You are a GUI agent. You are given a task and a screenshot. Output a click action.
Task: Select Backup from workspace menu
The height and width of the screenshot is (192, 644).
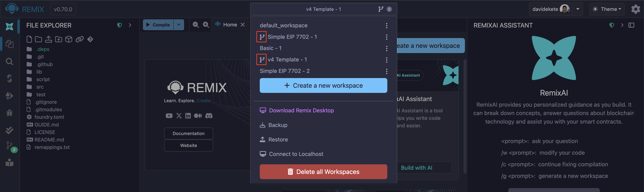[274, 125]
